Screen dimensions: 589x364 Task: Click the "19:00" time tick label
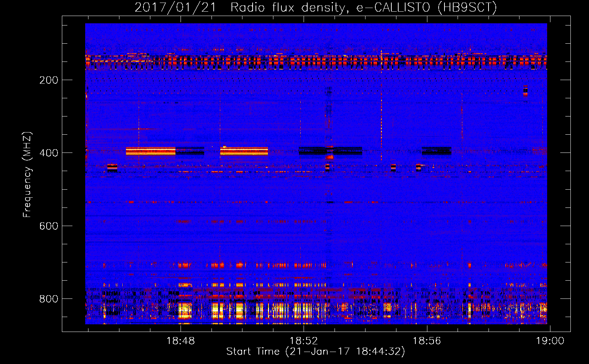[550, 341]
